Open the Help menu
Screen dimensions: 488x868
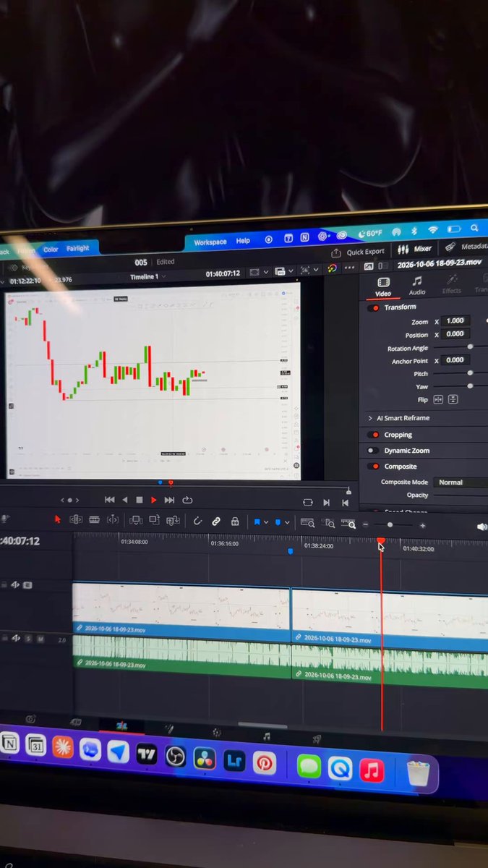click(243, 241)
